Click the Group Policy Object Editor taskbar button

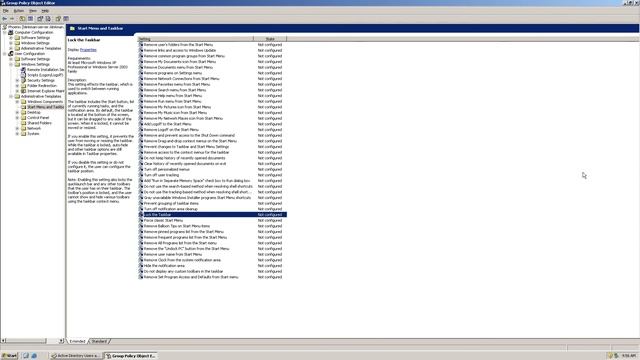(x=130, y=356)
